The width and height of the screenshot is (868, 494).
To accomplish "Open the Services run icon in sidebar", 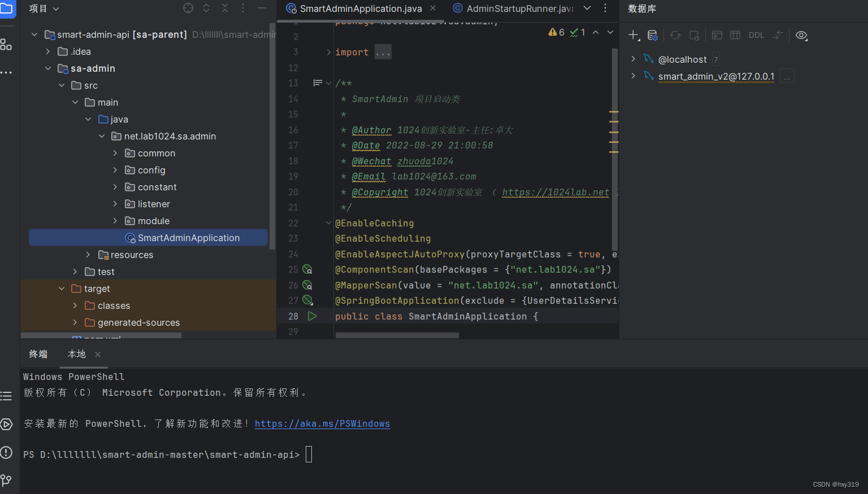I will [x=6, y=424].
